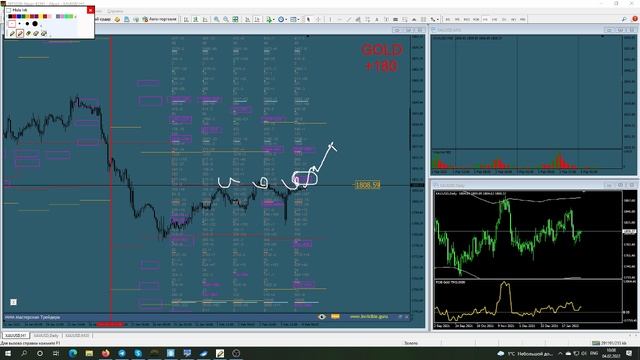Open the indicators list dropdown
This screenshot has width=640, height=360.
tap(270, 19)
